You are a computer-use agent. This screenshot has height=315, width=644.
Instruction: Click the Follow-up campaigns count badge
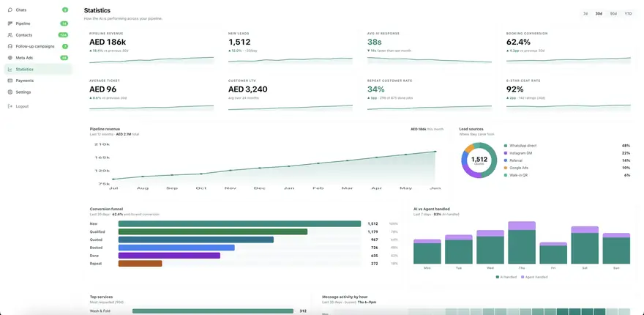point(65,46)
